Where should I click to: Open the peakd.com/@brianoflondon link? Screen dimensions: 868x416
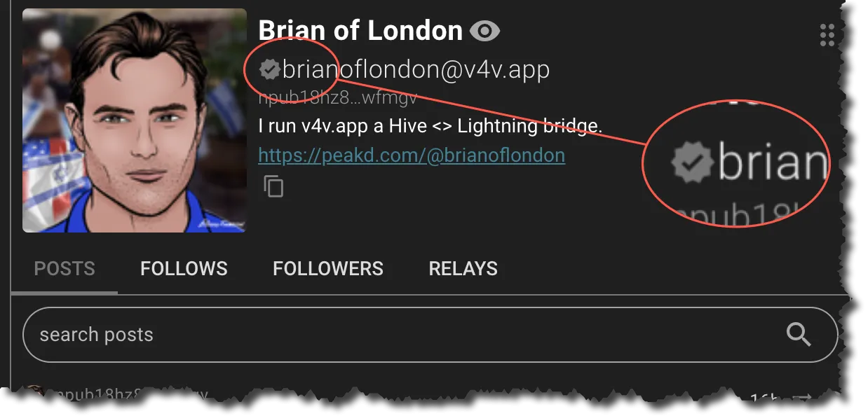[x=412, y=155]
